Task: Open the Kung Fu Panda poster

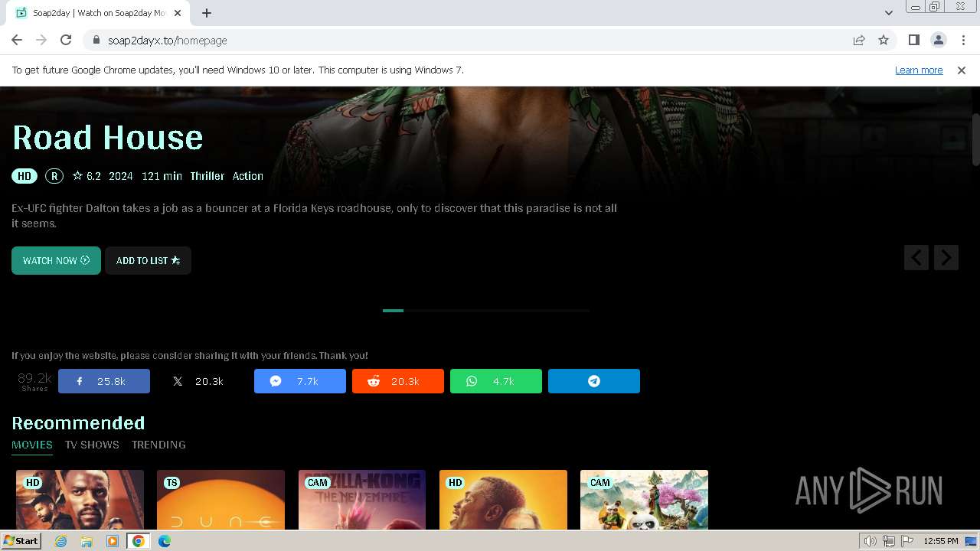Action: [644, 500]
